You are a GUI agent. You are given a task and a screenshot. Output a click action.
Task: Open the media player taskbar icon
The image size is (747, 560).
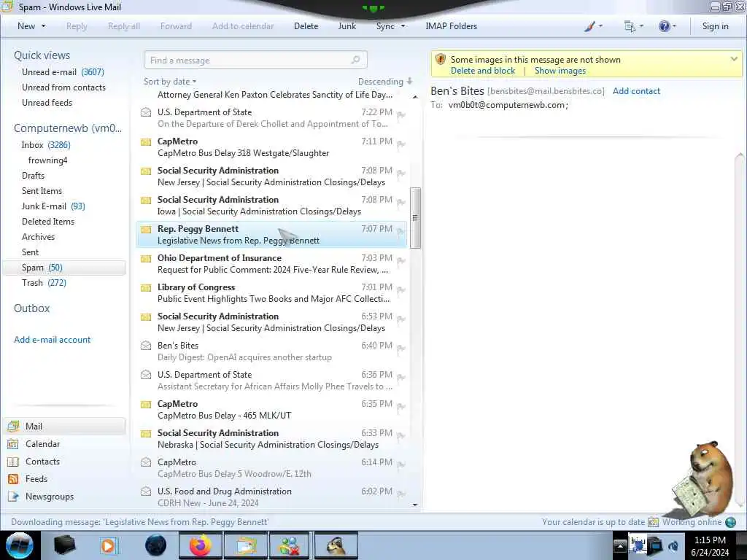pos(108,545)
